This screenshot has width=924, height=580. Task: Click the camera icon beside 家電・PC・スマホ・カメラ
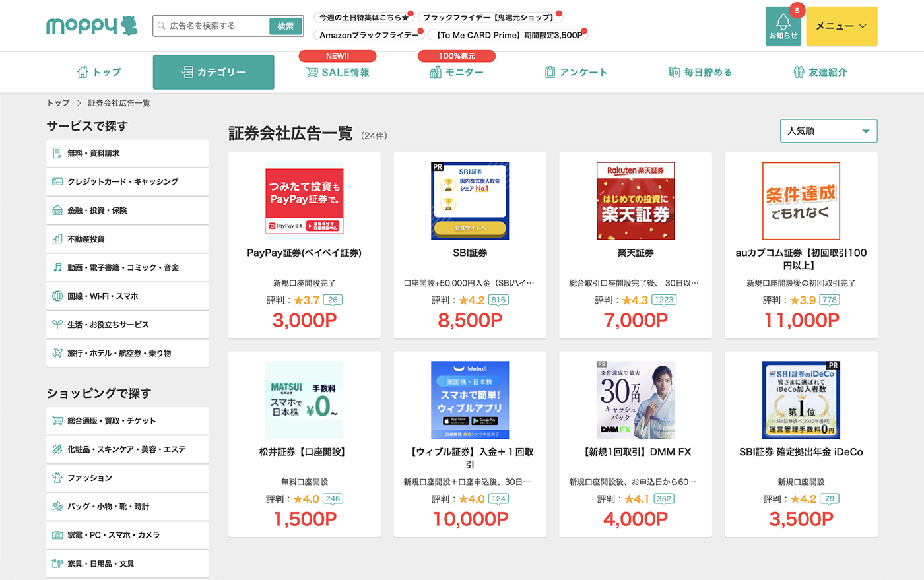[x=57, y=535]
